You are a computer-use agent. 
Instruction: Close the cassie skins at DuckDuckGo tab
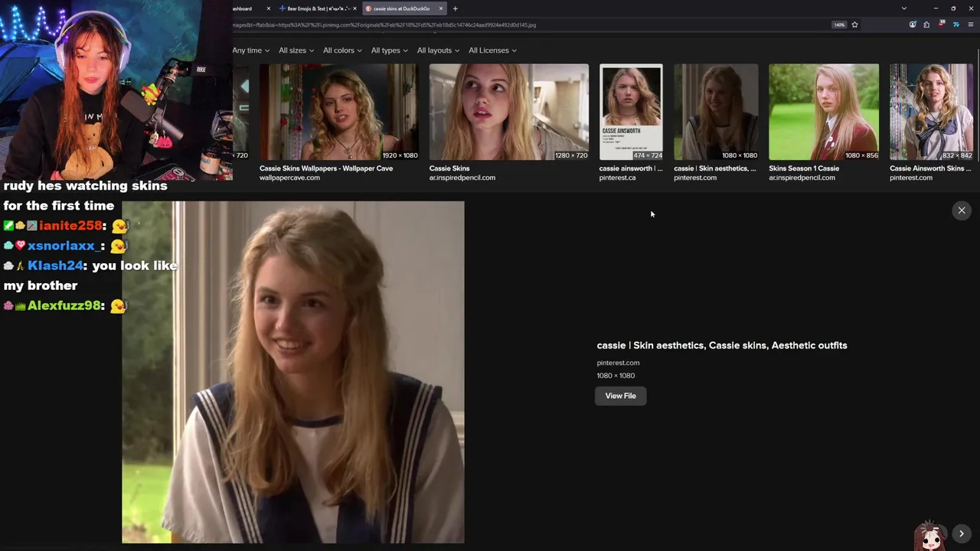pyautogui.click(x=441, y=8)
